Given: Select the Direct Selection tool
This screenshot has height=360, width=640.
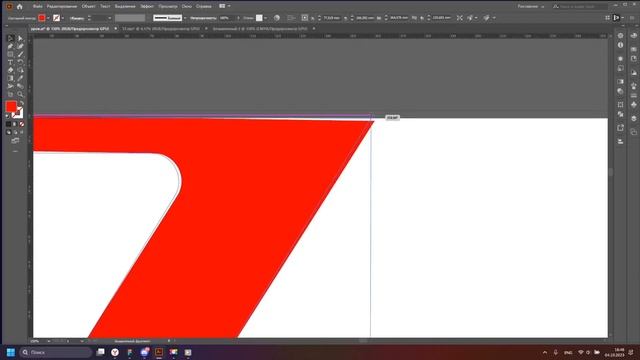Looking at the screenshot, I should click(20, 38).
